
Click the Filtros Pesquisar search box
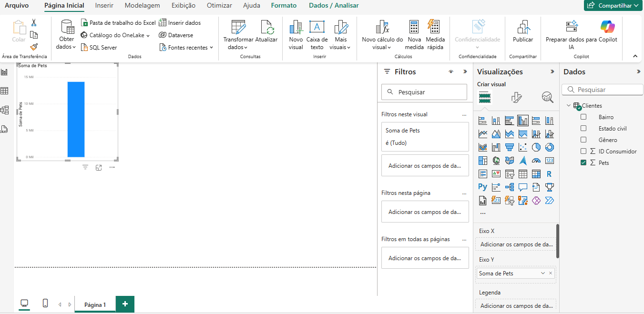tap(424, 92)
